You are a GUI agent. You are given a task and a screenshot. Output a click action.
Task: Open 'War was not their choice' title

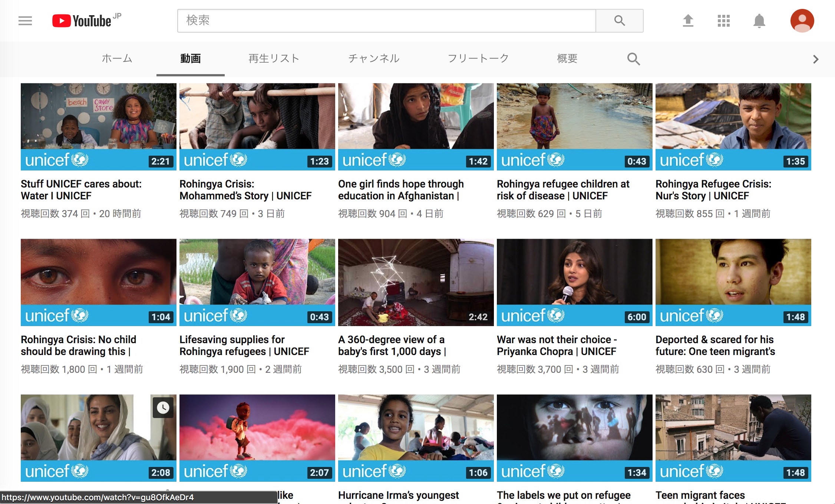[x=557, y=345]
